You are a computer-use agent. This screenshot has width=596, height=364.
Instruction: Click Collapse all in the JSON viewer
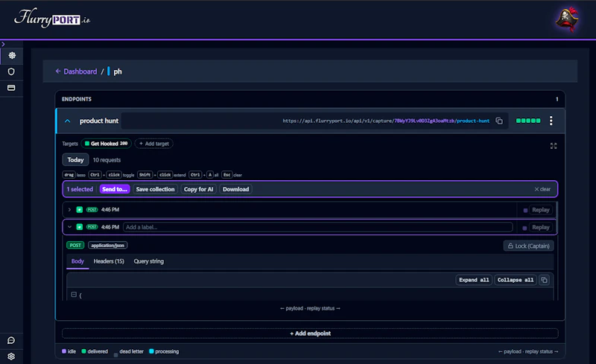pyautogui.click(x=516, y=280)
